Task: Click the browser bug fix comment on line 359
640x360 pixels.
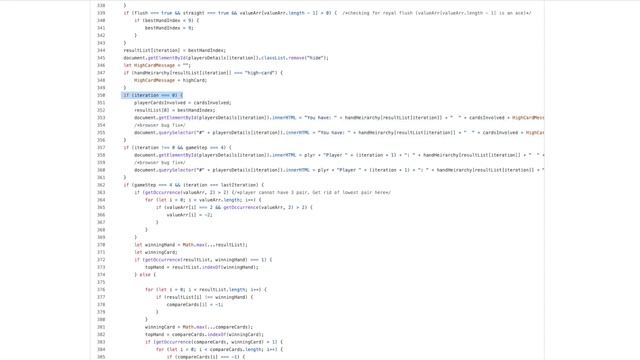Action: [x=160, y=162]
